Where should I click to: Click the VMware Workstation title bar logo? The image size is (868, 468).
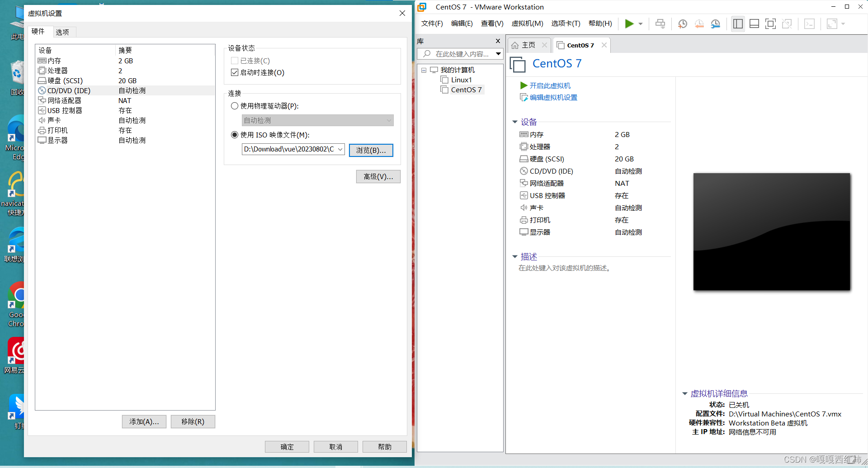422,7
